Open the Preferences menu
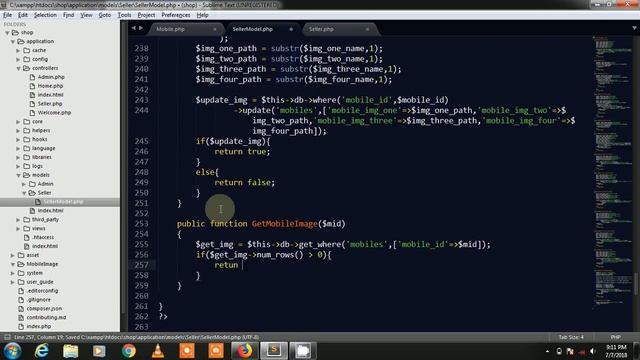Image resolution: width=640 pixels, height=360 pixels. pos(176,15)
